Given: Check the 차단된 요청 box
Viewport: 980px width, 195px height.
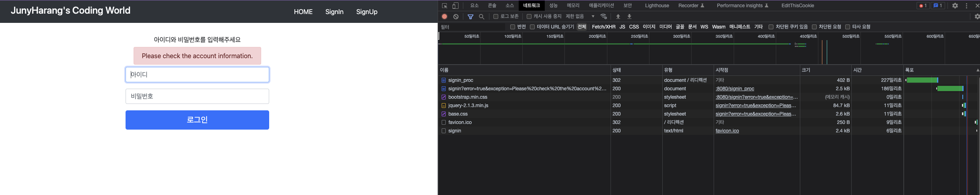Looking at the screenshot, I should 814,27.
